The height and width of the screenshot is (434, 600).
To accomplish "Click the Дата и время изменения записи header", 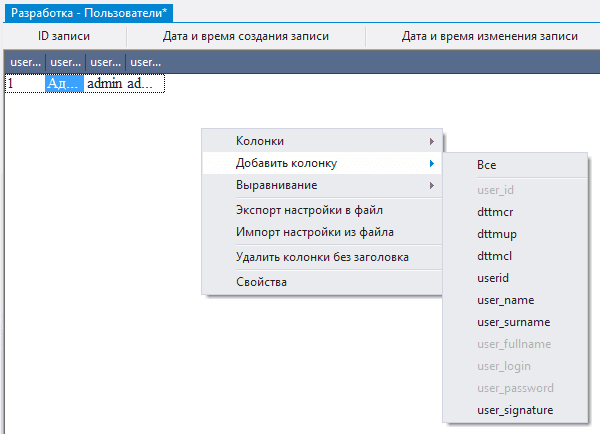I will tap(489, 36).
